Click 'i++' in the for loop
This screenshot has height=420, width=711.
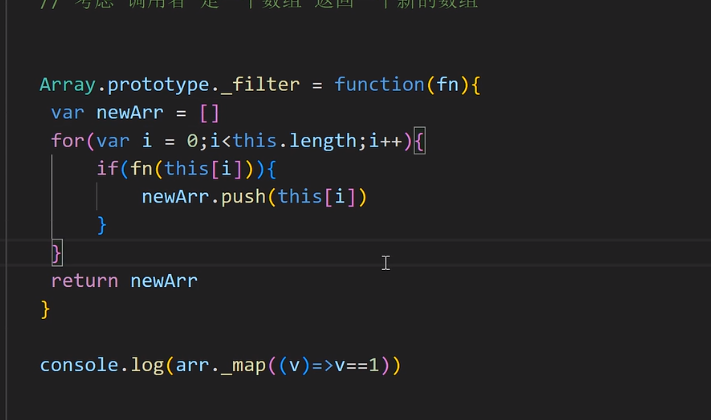385,141
